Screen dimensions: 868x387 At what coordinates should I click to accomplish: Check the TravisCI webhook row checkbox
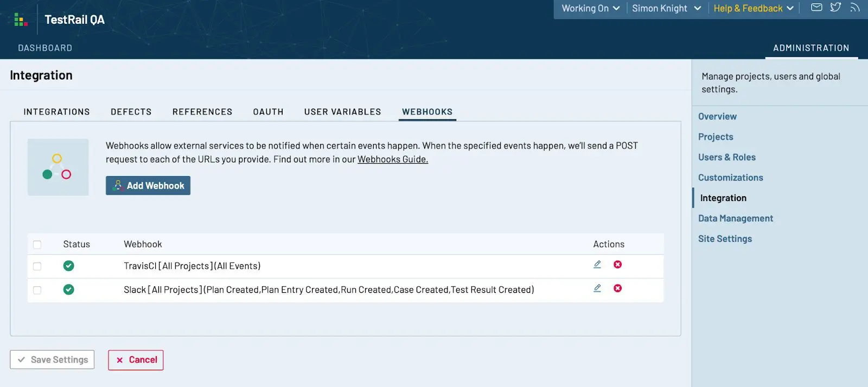coord(37,266)
